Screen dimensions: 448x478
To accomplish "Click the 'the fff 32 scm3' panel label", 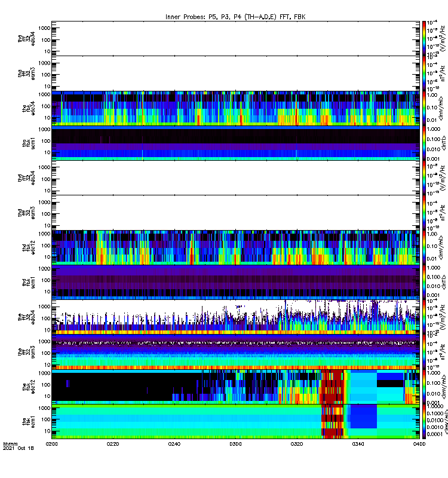I will pos(26,352).
